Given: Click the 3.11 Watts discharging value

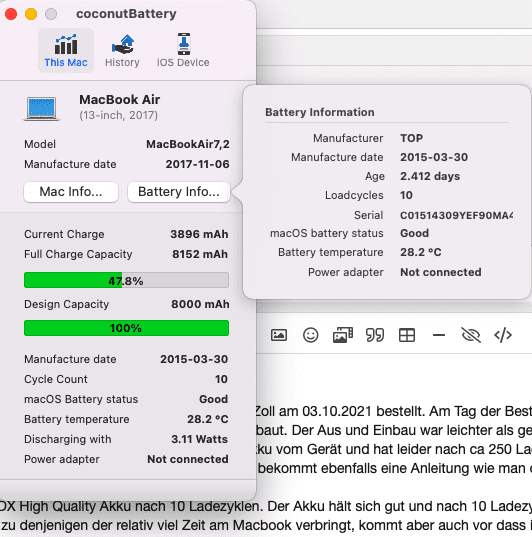Looking at the screenshot, I should coord(199,439).
